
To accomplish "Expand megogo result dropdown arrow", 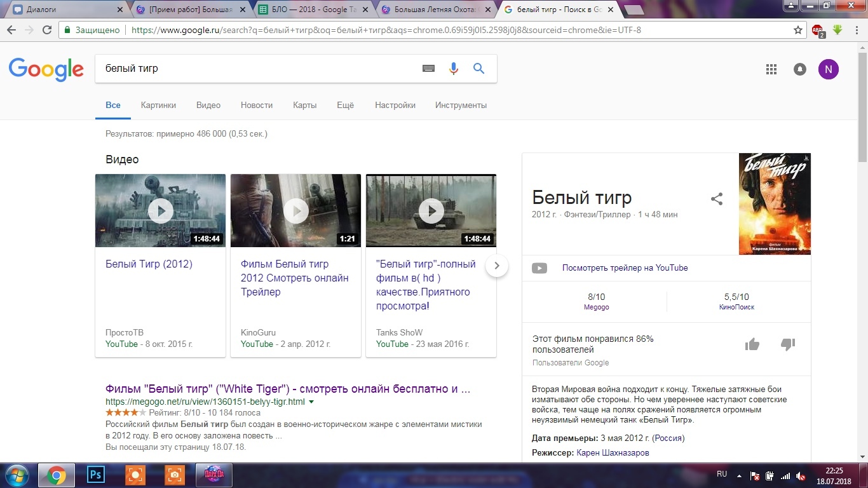I will (311, 402).
